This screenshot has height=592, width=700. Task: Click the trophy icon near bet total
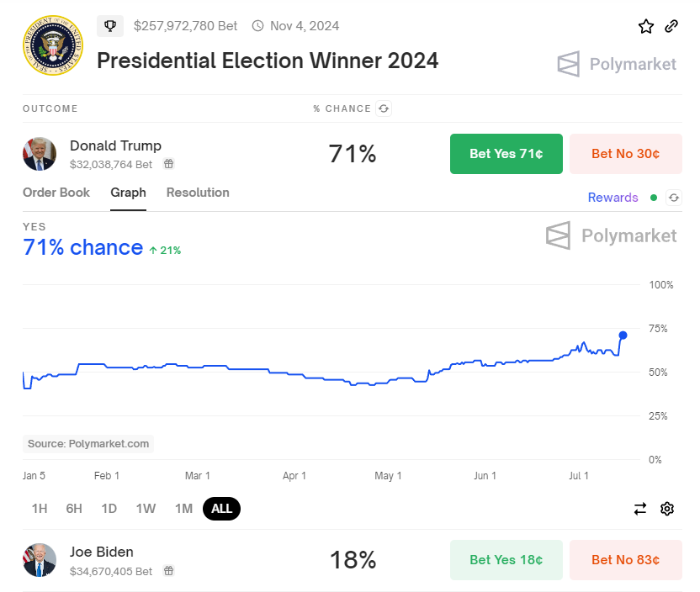click(x=109, y=26)
